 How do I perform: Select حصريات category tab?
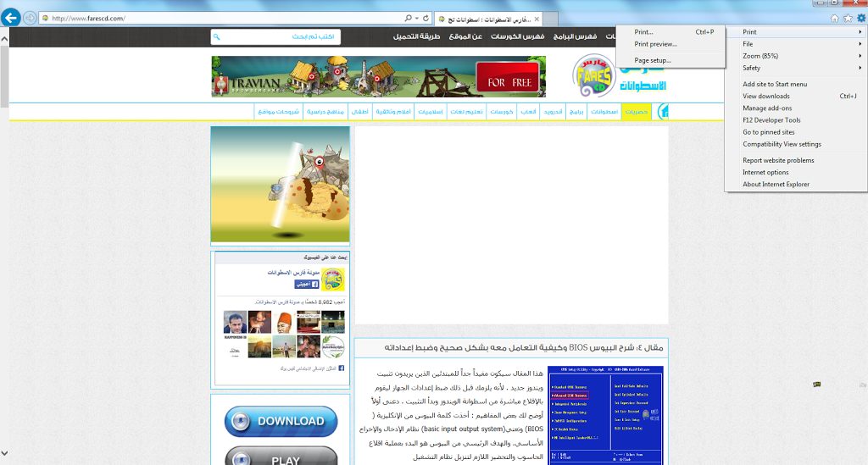point(636,112)
